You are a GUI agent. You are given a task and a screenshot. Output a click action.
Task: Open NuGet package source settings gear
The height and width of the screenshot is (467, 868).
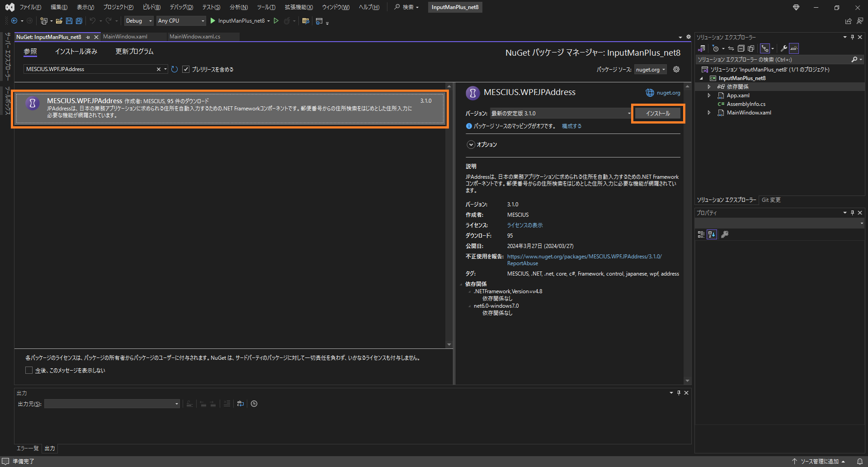[676, 69]
